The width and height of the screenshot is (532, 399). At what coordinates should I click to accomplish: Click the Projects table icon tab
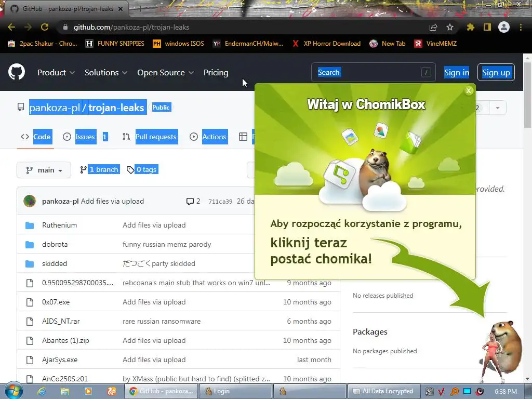click(243, 137)
